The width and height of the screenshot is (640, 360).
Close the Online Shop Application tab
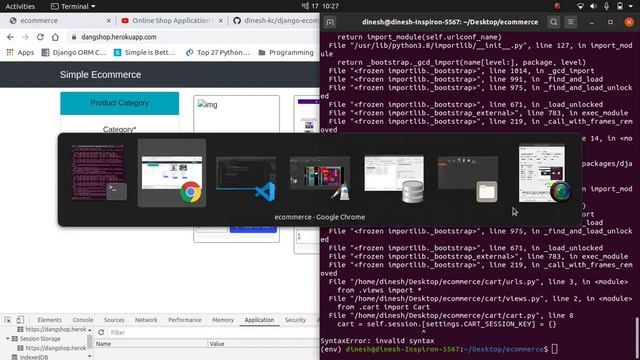pyautogui.click(x=221, y=20)
